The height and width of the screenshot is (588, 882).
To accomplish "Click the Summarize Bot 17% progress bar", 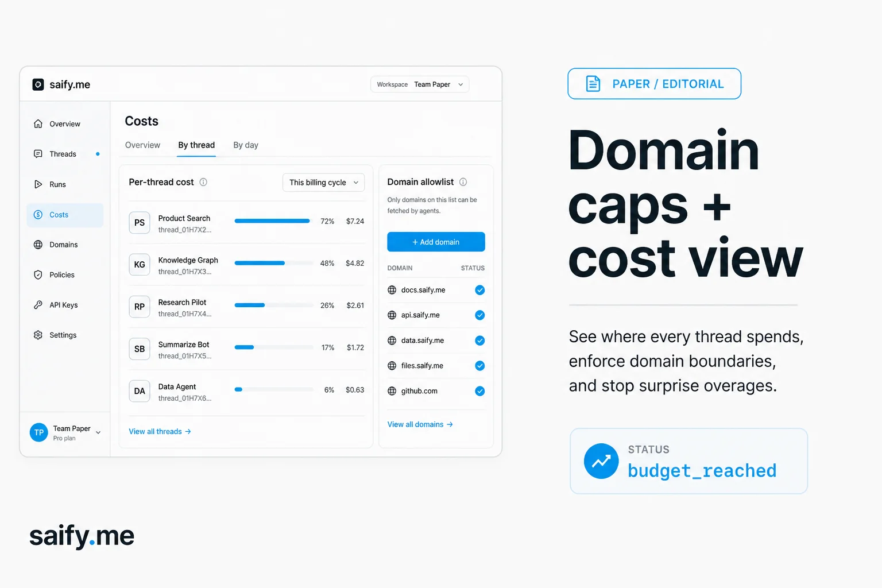I will 274,347.
